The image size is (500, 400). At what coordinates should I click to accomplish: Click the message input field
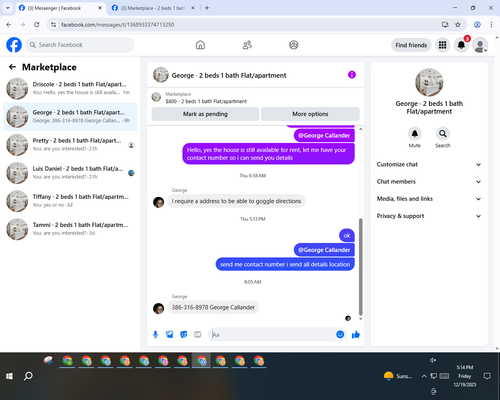272,334
